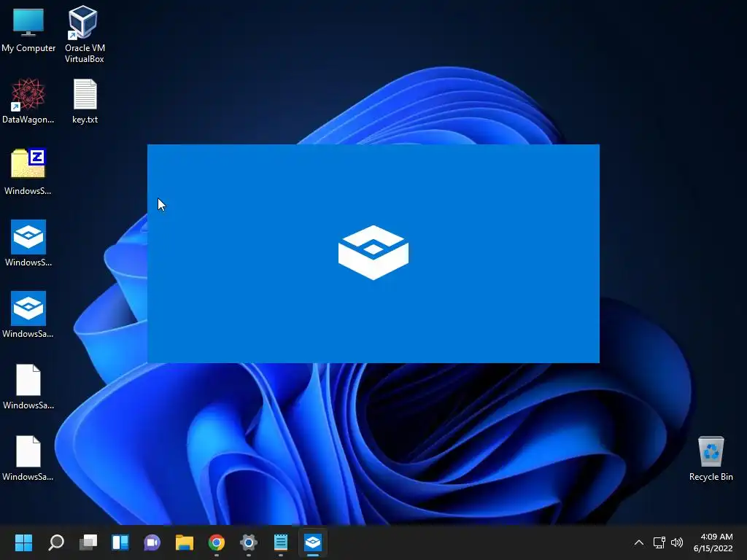Viewport: 747px width, 560px height.
Task: Select the first WindowsSa... sandbox icon
Action: click(28, 315)
